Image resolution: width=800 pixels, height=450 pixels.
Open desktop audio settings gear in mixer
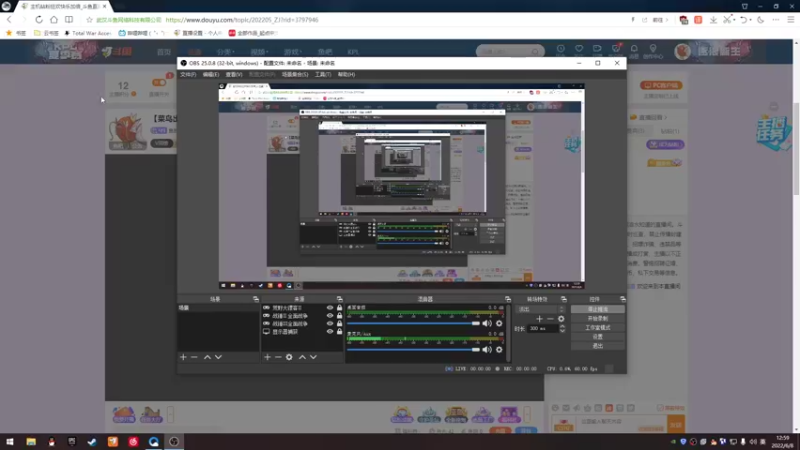pos(499,323)
